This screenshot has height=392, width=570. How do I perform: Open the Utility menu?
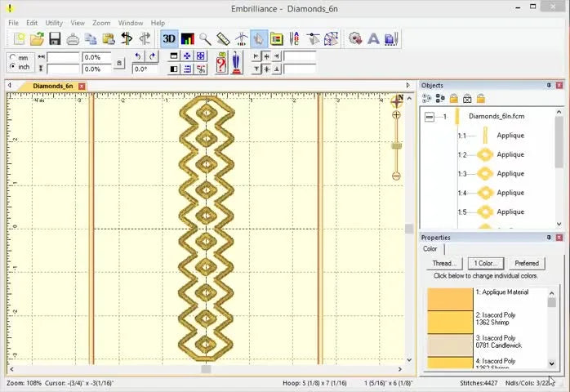pos(54,23)
